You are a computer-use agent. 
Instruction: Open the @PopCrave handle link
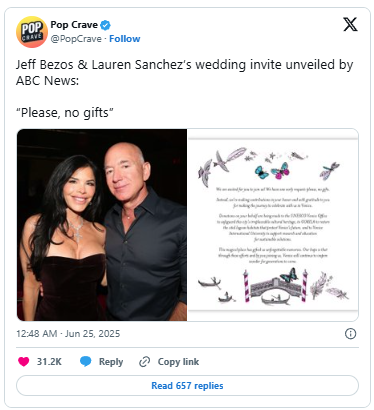[x=76, y=39]
